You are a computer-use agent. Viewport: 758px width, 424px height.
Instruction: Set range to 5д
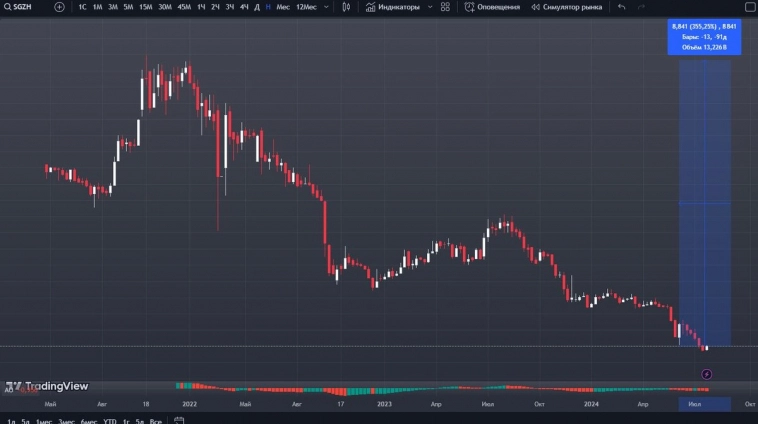(x=25, y=421)
